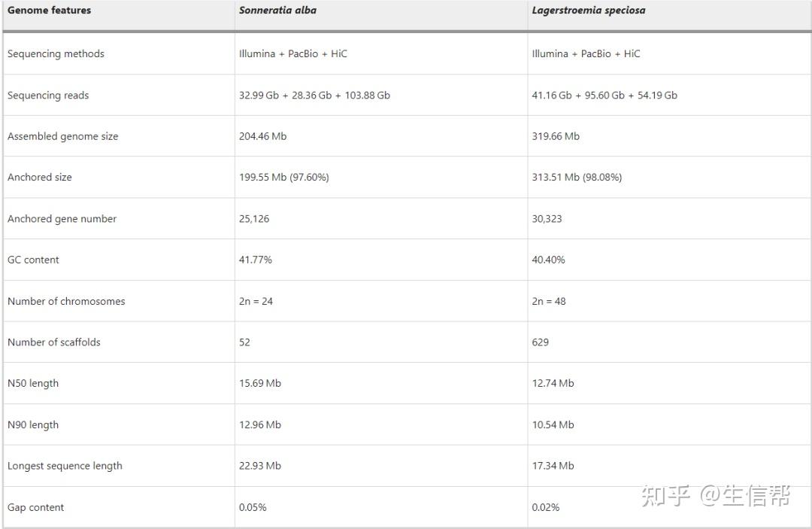Select the "Sequencing methods" row label
This screenshot has width=812, height=529.
(x=56, y=54)
